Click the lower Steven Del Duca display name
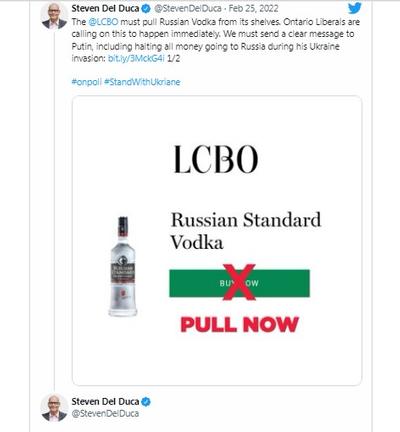The image size is (400, 432). tap(105, 402)
